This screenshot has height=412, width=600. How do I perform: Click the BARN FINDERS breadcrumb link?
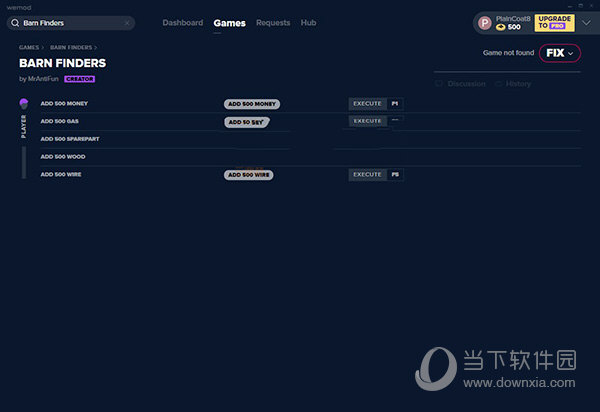(71, 47)
